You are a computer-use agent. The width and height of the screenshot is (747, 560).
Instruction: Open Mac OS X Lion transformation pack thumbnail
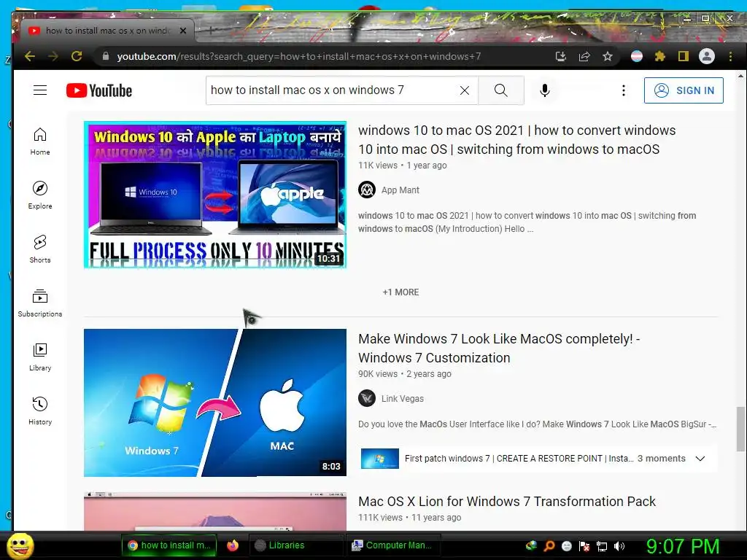[x=215, y=511]
